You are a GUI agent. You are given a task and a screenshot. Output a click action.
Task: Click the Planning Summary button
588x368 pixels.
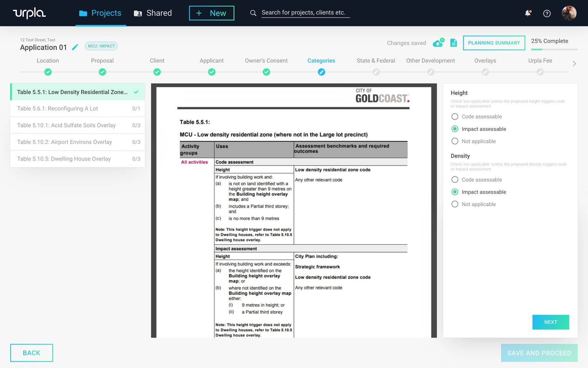click(x=494, y=43)
